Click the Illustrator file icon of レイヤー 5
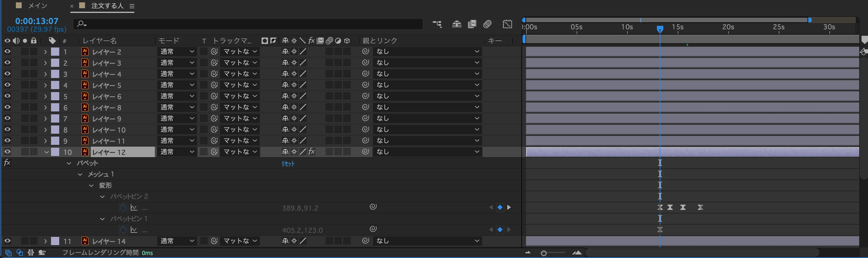The height and width of the screenshot is (258, 868). (85, 85)
